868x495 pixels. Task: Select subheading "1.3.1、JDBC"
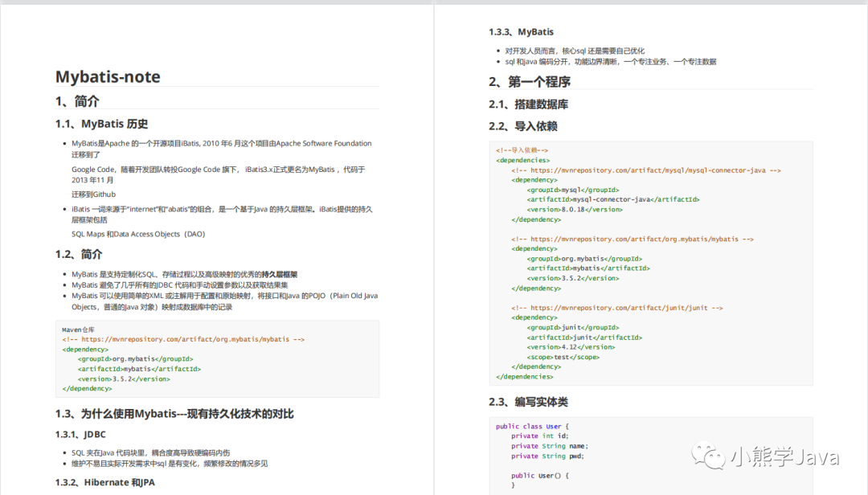[80, 435]
